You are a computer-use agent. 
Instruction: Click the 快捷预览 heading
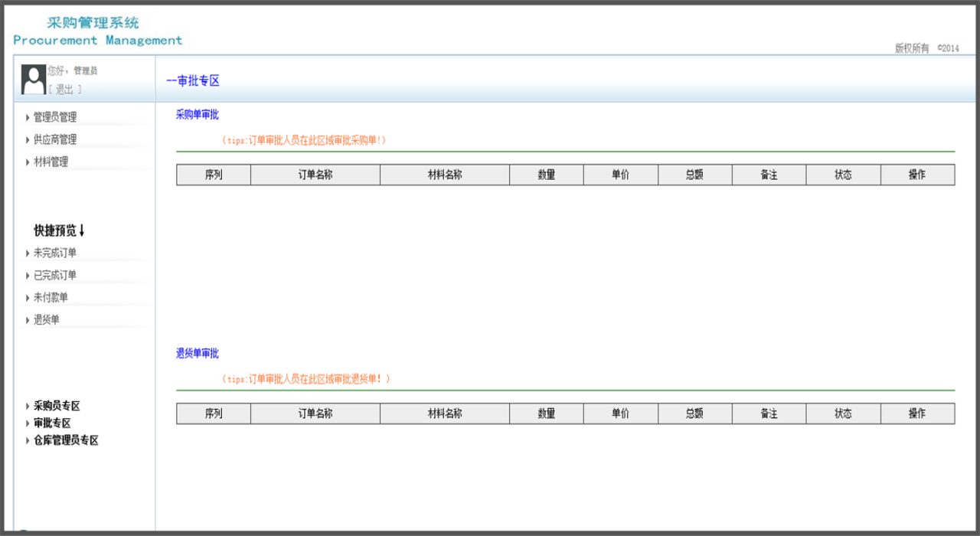(60, 230)
